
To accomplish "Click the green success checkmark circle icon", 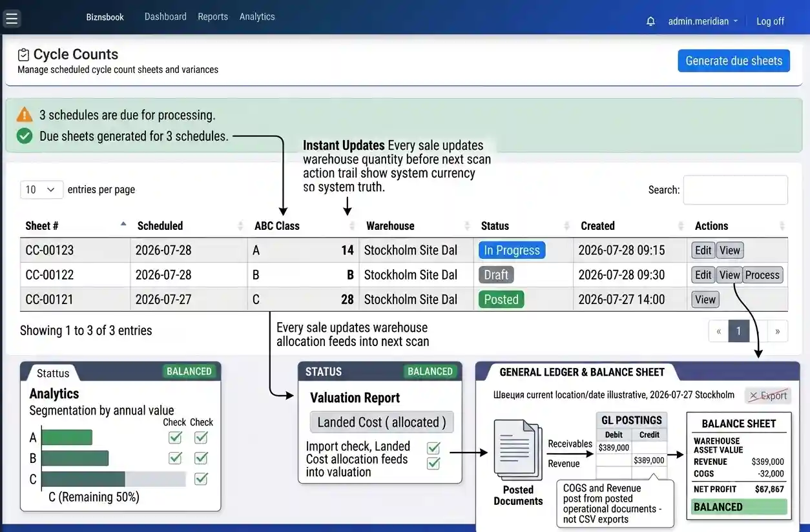I will tap(25, 136).
